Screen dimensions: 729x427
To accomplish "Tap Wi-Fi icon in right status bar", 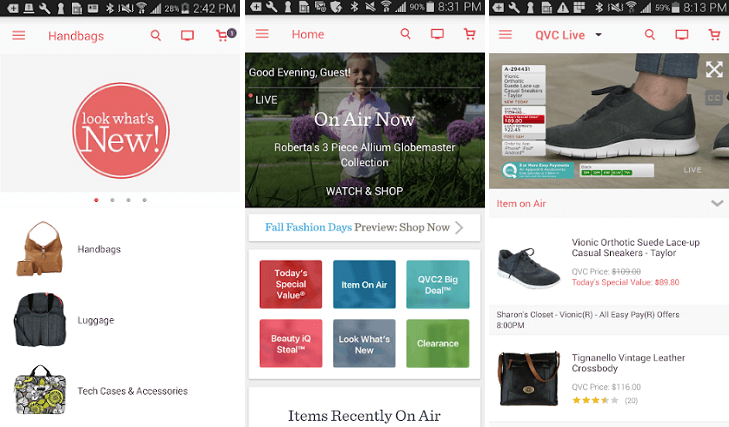I will [631, 7].
